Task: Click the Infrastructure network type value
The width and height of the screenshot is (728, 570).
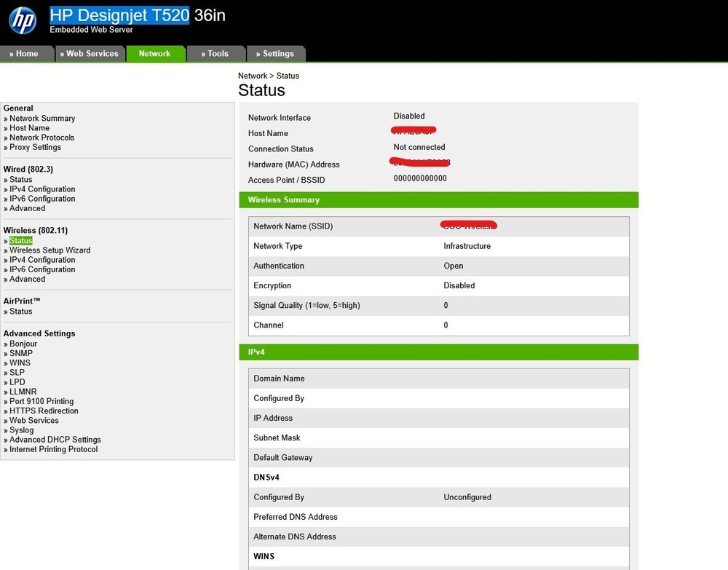Action: click(x=467, y=246)
